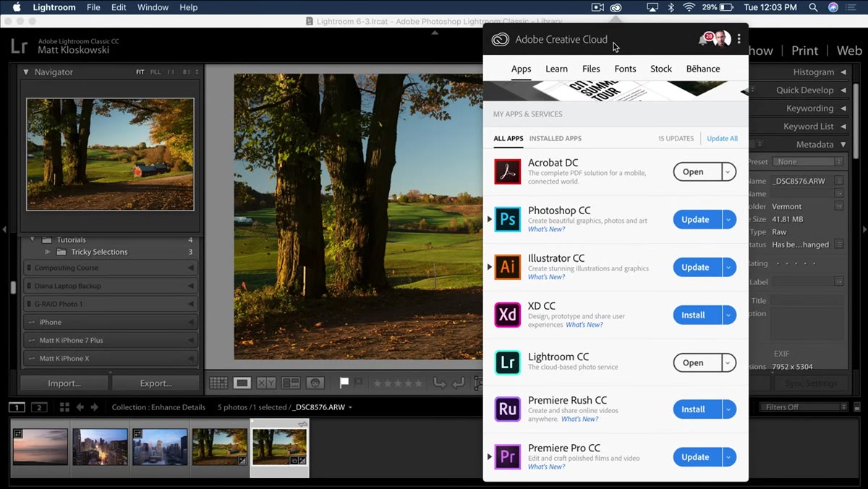Open macOS Spotlight search
Image resolution: width=868 pixels, height=489 pixels.
[x=814, y=7]
